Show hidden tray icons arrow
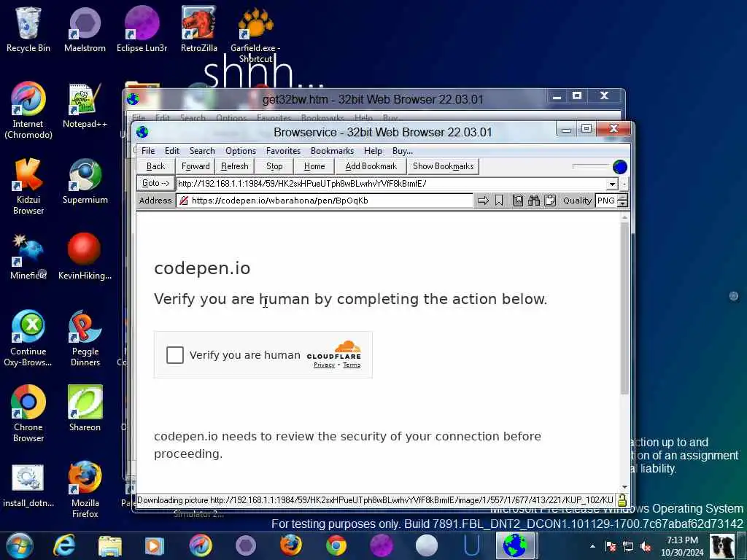Screen dimensions: 747x560 (592, 546)
